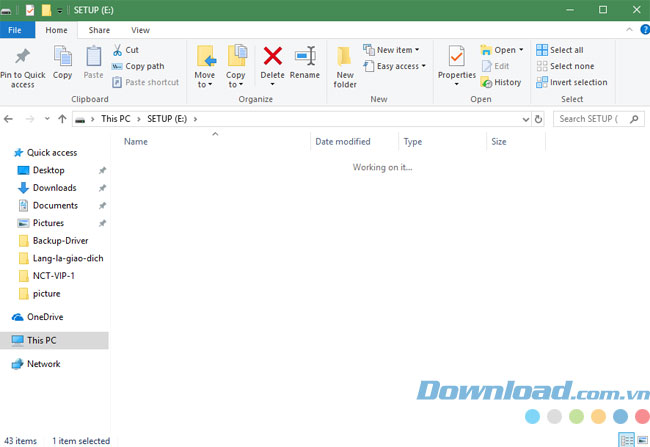Click the Rename icon
650x447 pixels.
pos(305,56)
